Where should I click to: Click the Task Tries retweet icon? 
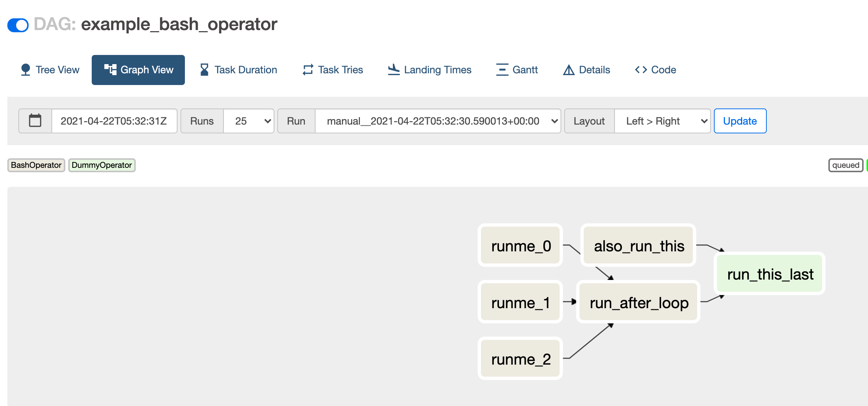308,70
